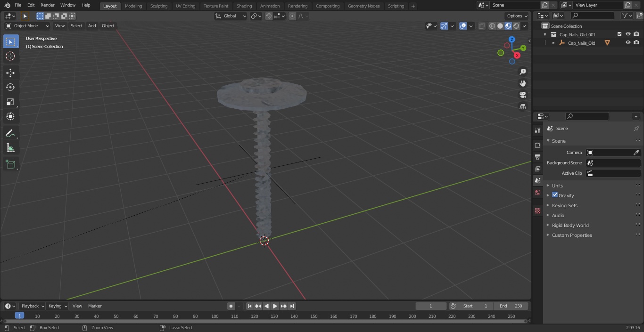The width and height of the screenshot is (644, 332).
Task: Click the eyedropper next to Camera field
Action: tap(636, 153)
